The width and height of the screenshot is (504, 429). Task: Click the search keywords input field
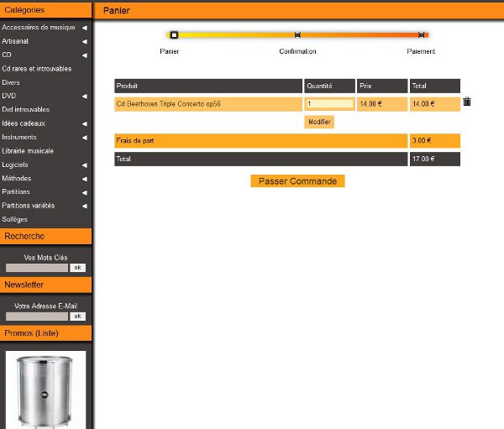point(37,268)
